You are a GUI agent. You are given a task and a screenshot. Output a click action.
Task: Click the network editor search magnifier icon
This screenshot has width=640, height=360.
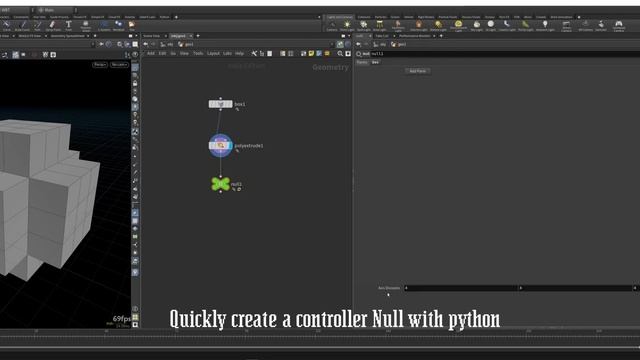[x=340, y=53]
